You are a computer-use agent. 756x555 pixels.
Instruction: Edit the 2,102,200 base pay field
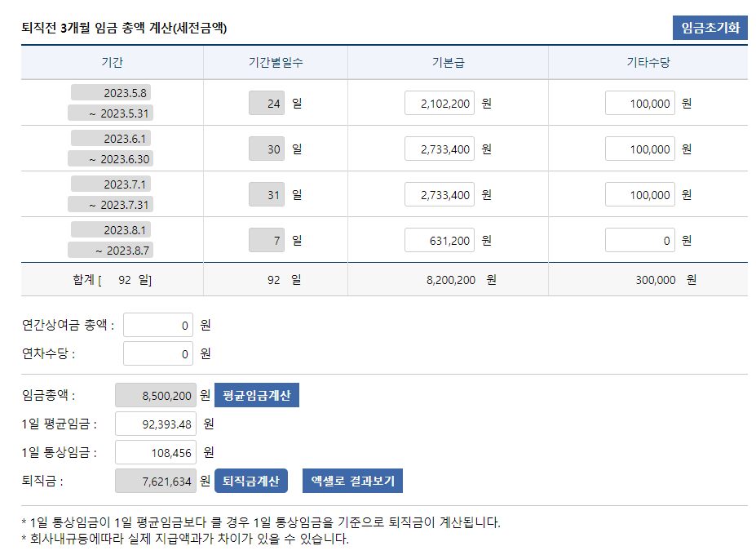point(440,104)
